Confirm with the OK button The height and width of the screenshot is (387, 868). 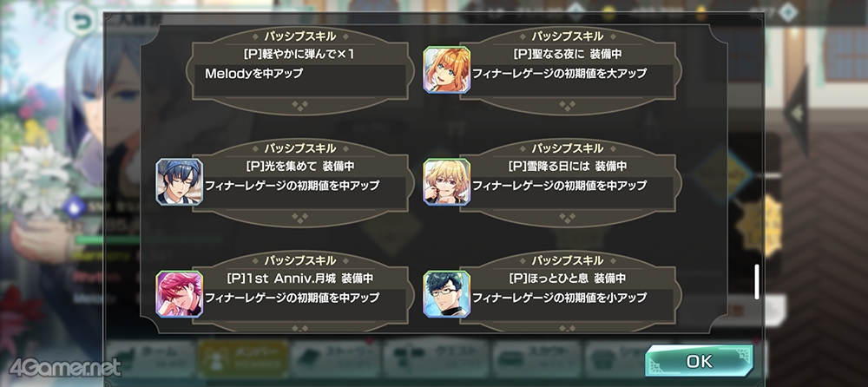tap(699, 361)
